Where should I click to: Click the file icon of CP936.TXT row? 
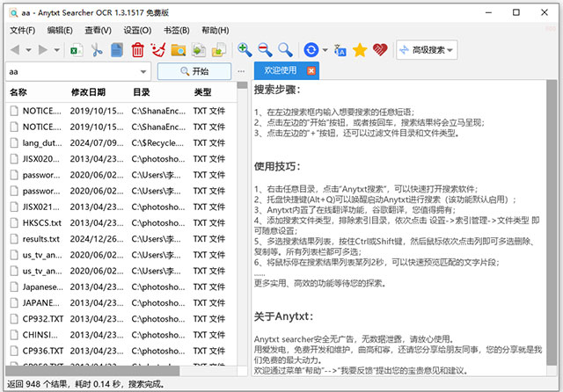[14, 351]
